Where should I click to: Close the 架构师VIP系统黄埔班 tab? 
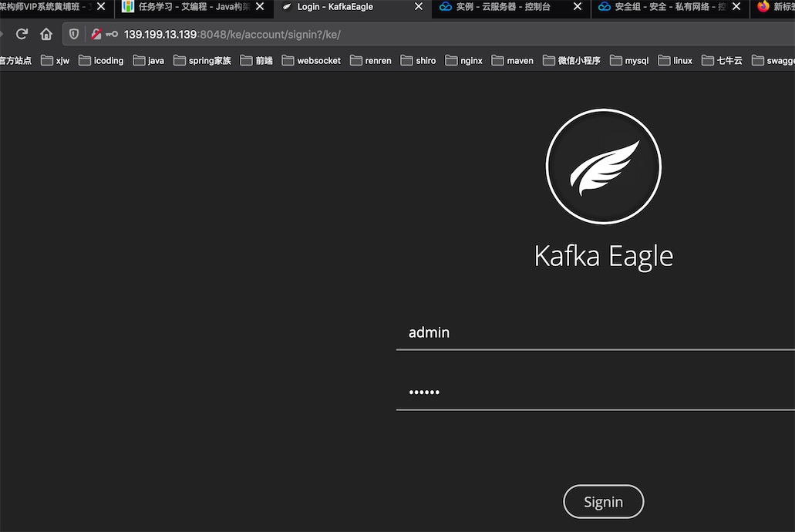[x=101, y=7]
